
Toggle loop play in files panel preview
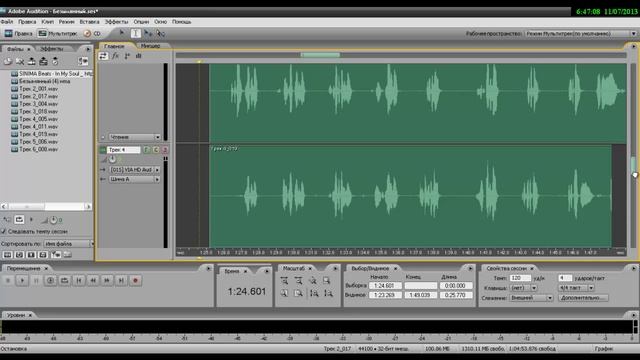pos(19,220)
